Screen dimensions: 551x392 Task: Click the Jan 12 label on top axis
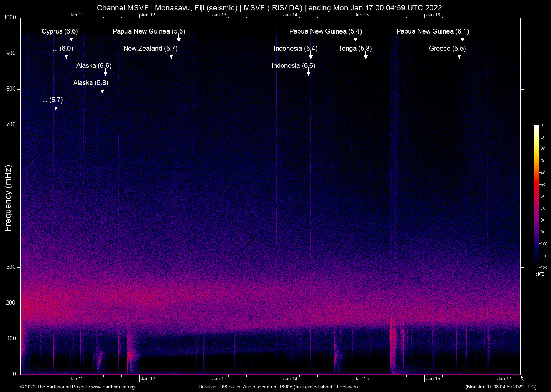(x=148, y=15)
